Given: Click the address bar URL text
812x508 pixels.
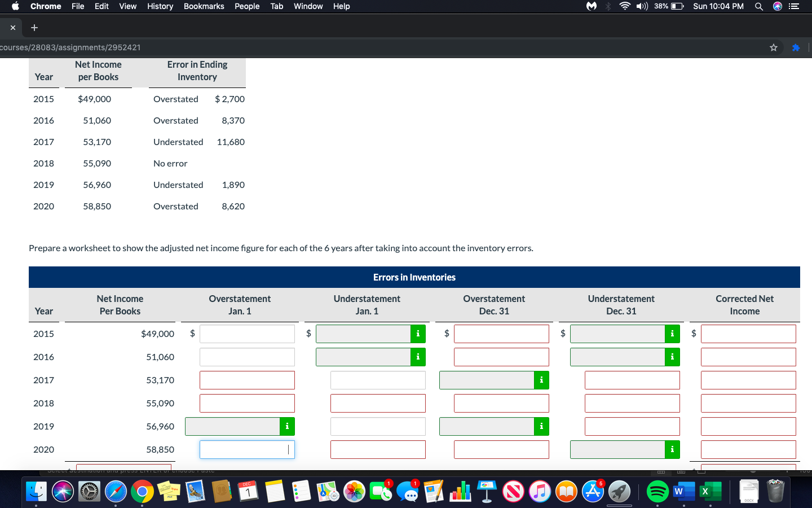Looking at the screenshot, I should tap(70, 47).
